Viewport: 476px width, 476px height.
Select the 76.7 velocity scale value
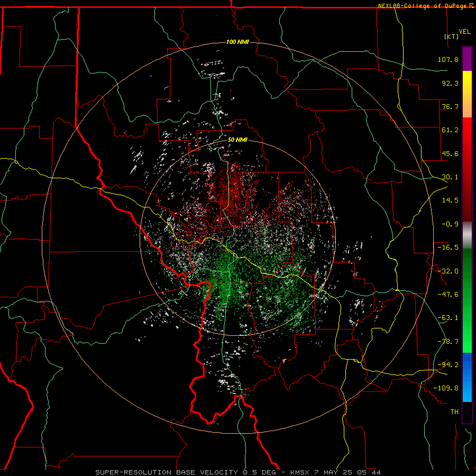(450, 106)
